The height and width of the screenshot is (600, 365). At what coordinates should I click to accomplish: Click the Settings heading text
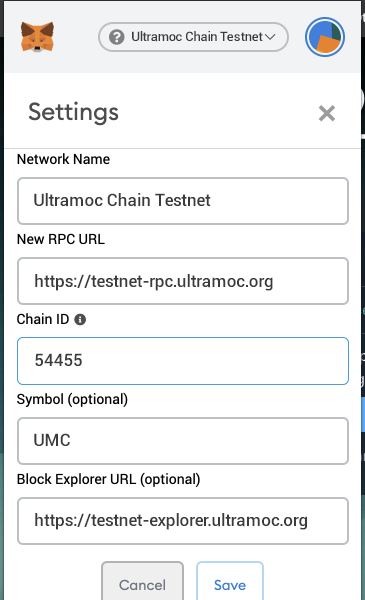pyautogui.click(x=73, y=112)
